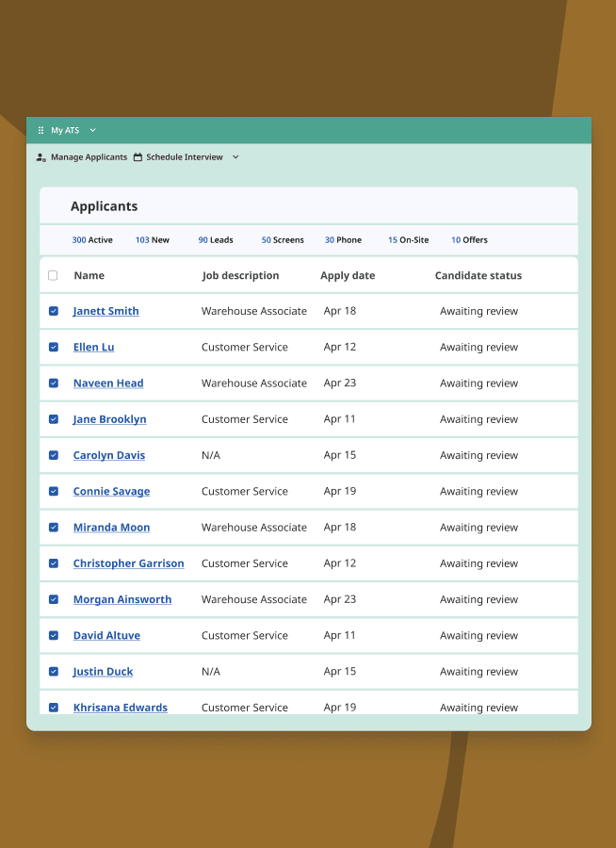This screenshot has height=848, width=616.
Task: Click the Naveen Head name link
Action: pyautogui.click(x=108, y=383)
